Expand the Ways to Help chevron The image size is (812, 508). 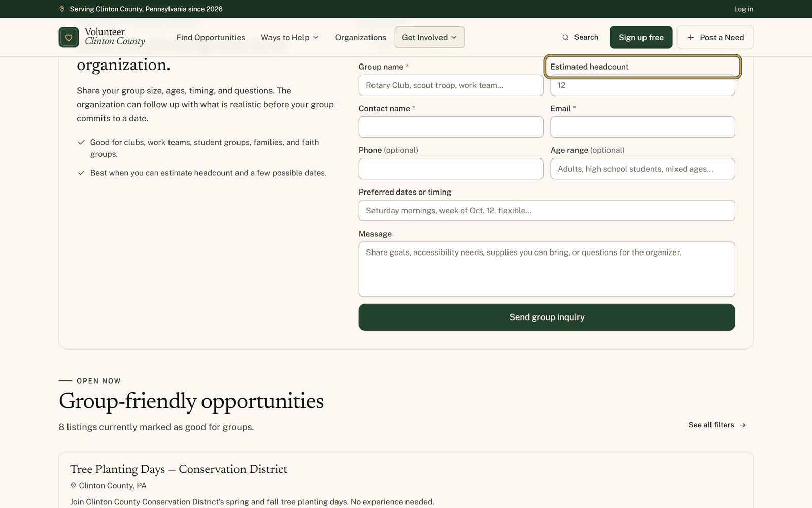(x=316, y=37)
